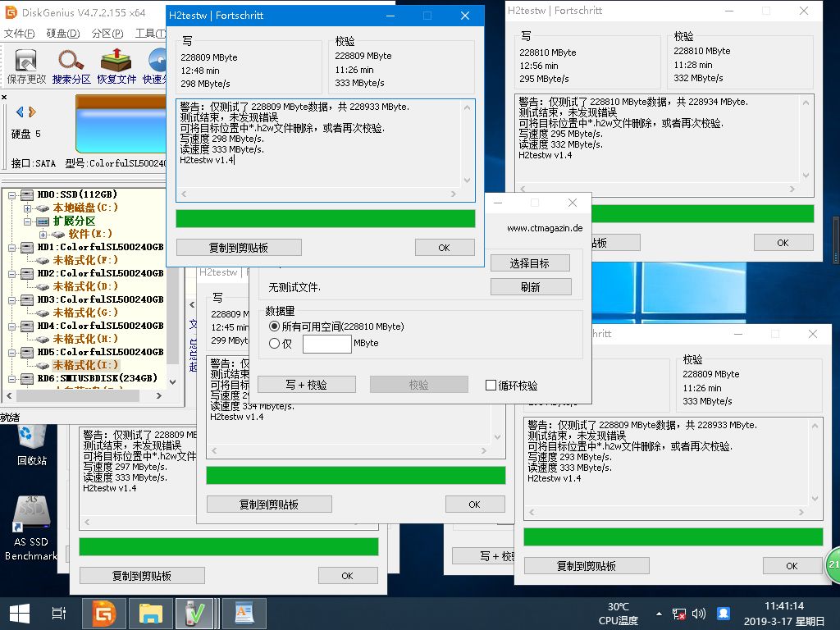Select the 仅 (only) MByte radio button
840x630 pixels.
tap(275, 344)
